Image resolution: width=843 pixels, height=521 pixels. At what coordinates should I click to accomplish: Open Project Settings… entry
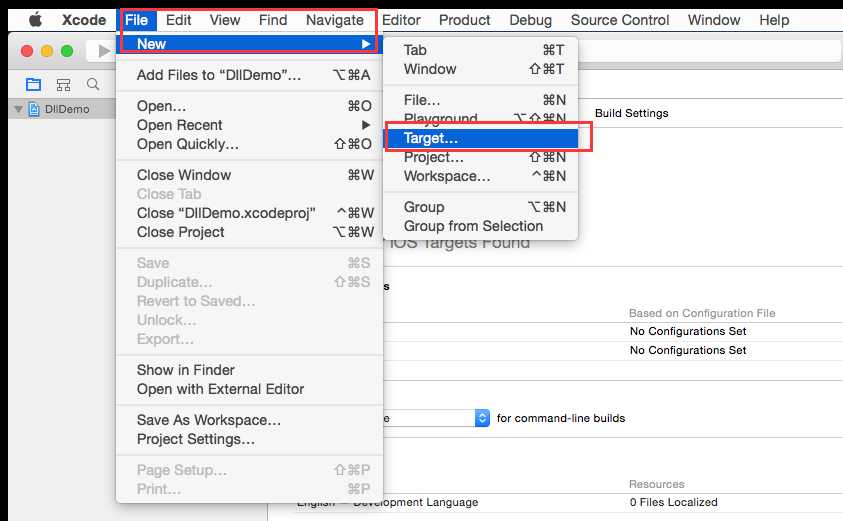coord(195,439)
